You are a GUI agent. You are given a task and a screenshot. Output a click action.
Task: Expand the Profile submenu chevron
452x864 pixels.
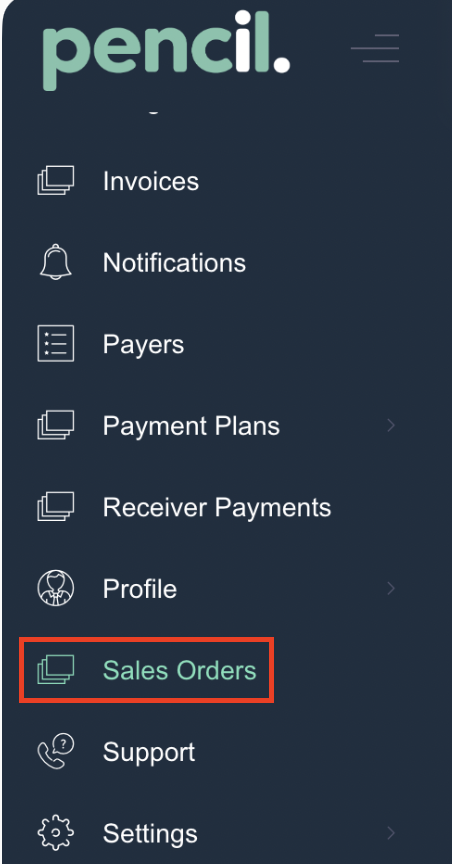[391, 588]
